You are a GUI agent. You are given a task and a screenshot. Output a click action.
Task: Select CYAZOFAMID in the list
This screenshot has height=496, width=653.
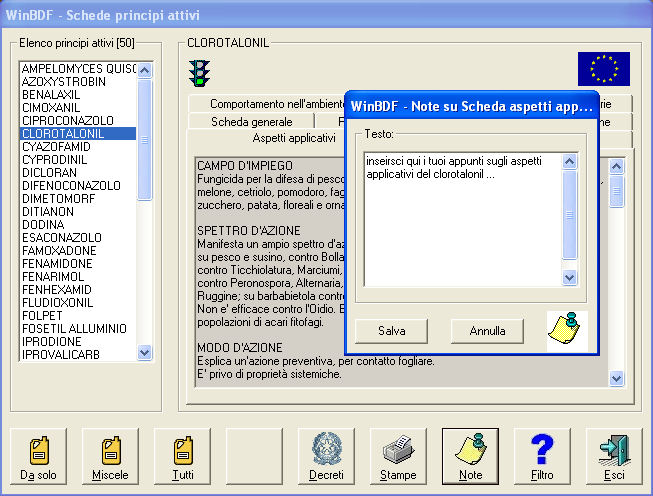78,147
